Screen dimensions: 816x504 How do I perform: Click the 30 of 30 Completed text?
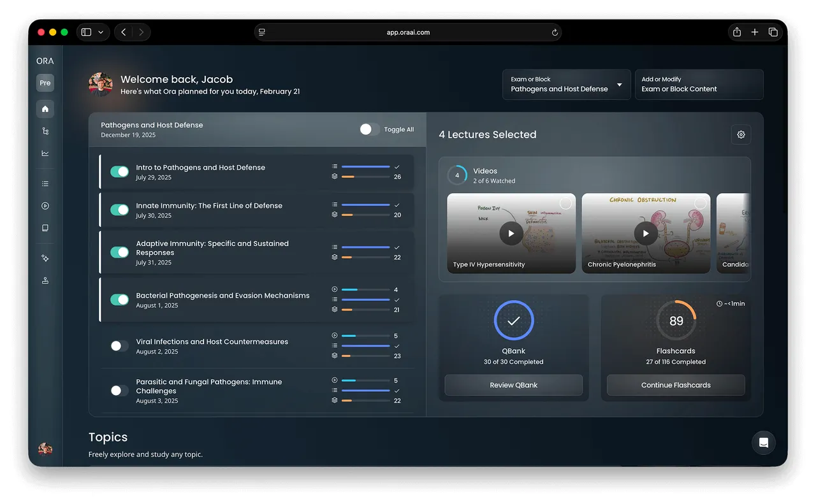(x=514, y=362)
